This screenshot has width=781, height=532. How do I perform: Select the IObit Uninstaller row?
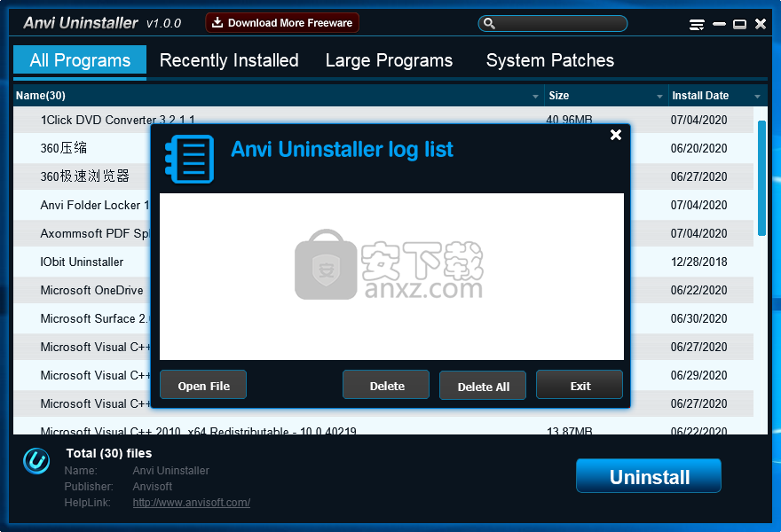(x=383, y=262)
